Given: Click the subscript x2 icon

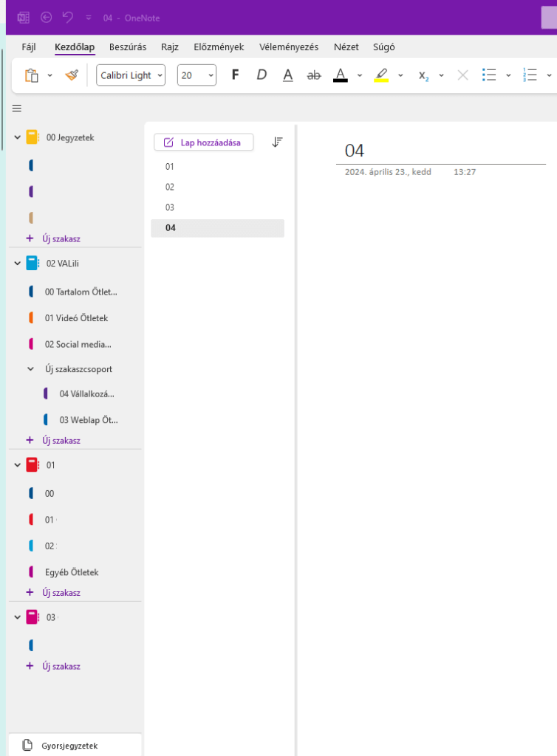Looking at the screenshot, I should pos(423,75).
